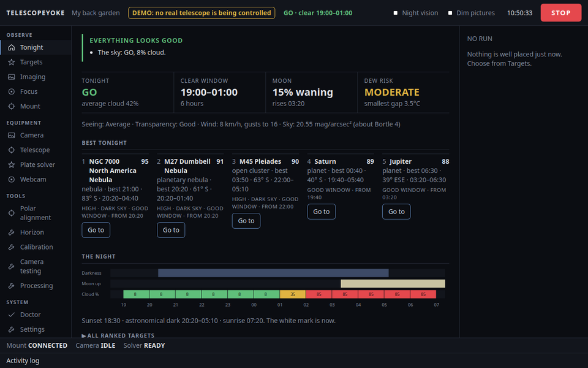Click the Moon up bar in timeline
The image size is (588, 368).
pos(393,283)
